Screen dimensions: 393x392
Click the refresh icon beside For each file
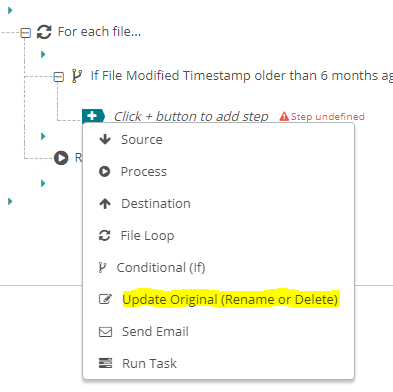[x=44, y=32]
